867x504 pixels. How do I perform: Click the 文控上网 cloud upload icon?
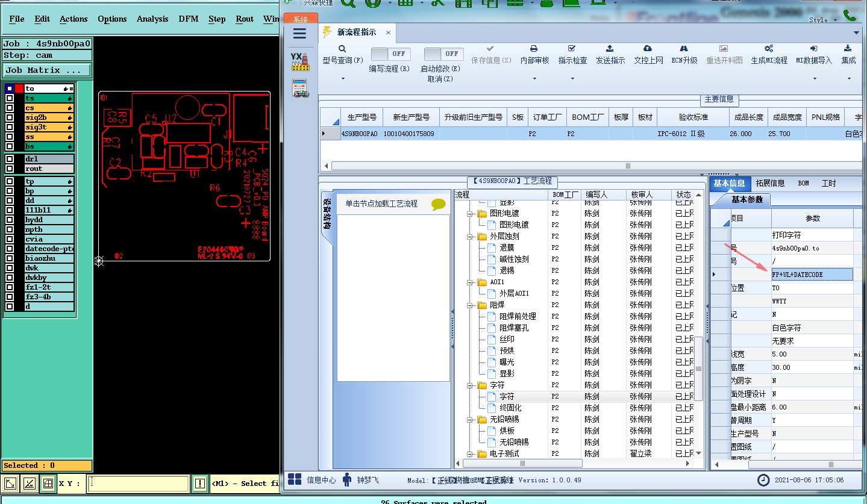[648, 49]
